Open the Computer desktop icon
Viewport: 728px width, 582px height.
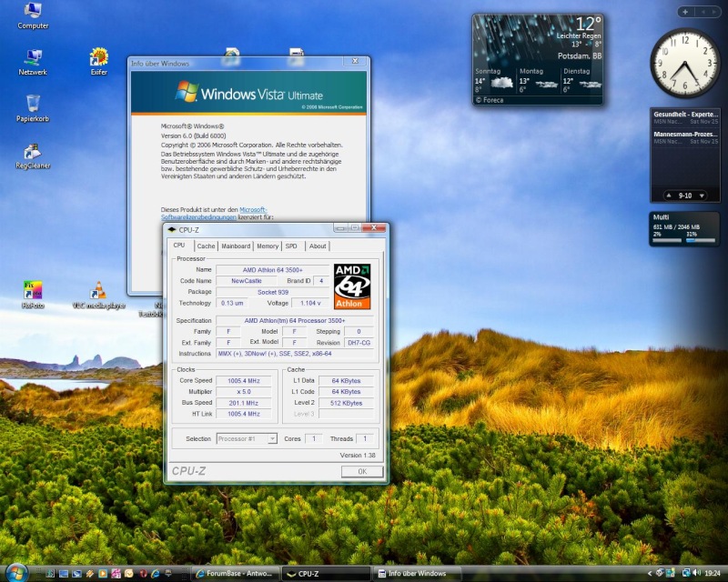coord(33,15)
